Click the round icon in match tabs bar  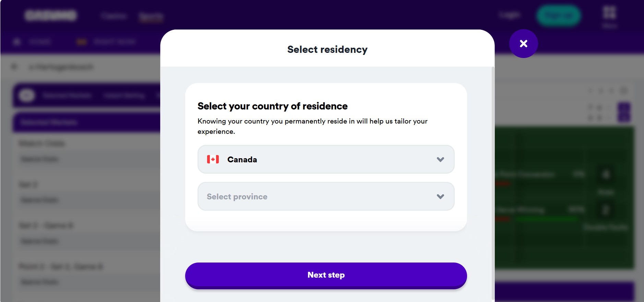[27, 95]
